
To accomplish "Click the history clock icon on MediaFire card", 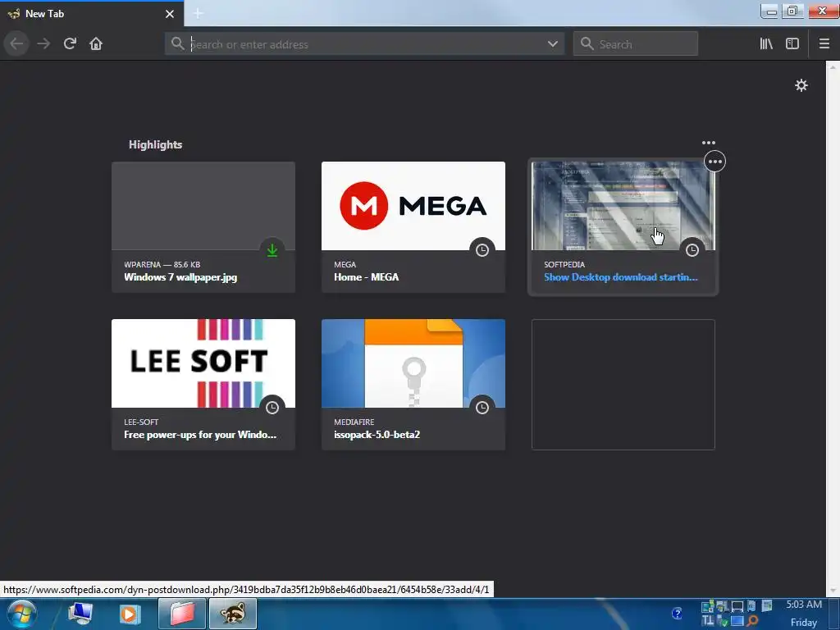I will pyautogui.click(x=482, y=408).
